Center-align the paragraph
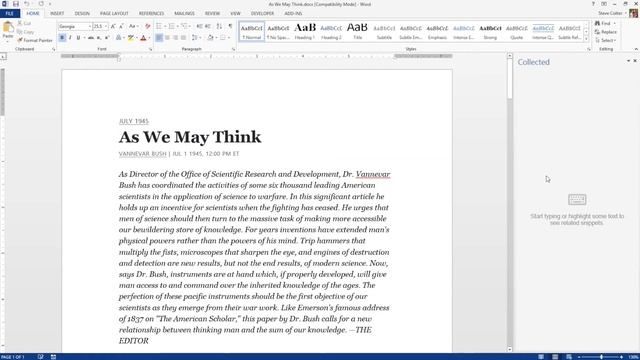Viewport: 640px width, 360px height. pos(167,38)
